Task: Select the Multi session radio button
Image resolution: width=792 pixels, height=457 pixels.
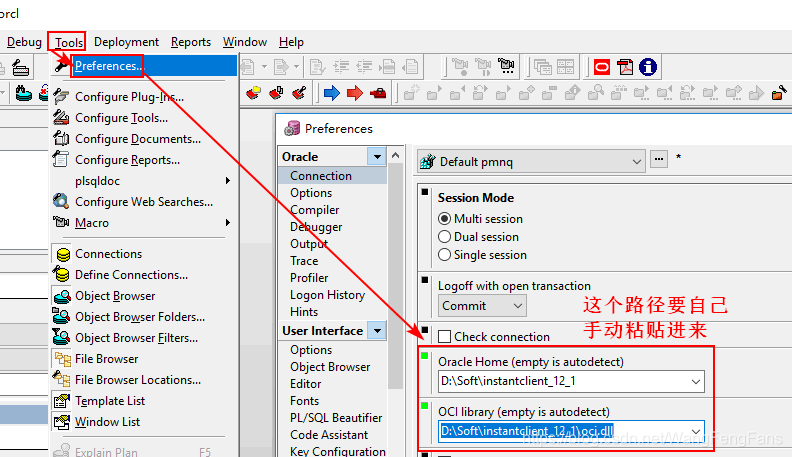Action: [x=444, y=219]
